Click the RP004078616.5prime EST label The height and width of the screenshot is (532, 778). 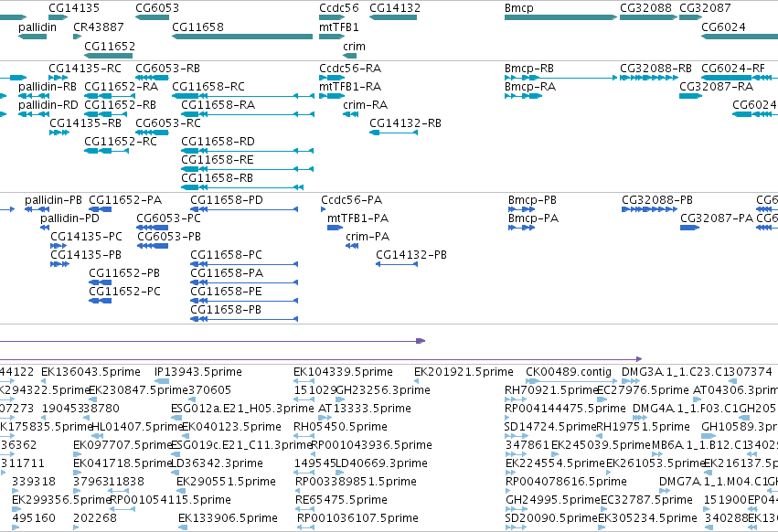[x=566, y=482]
